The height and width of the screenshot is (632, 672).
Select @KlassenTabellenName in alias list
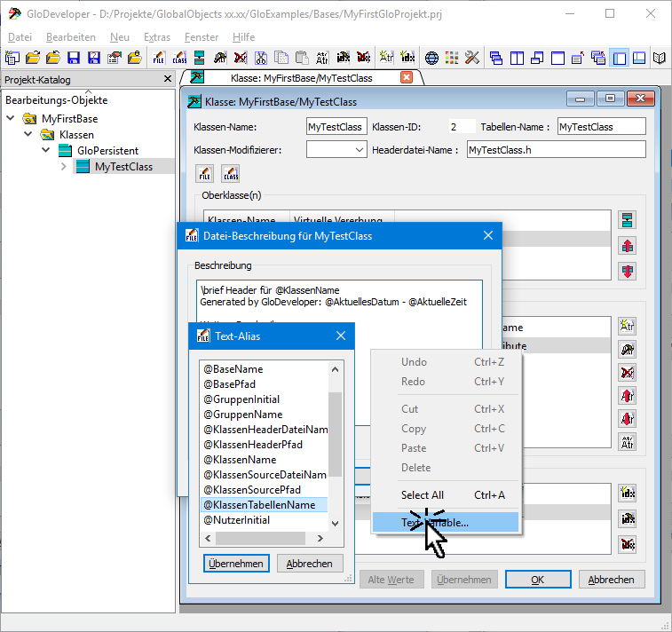click(264, 505)
